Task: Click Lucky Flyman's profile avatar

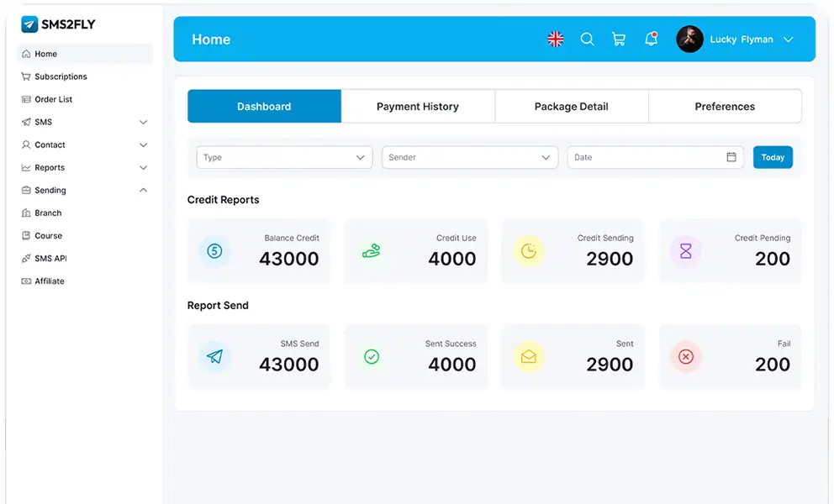Action: [x=689, y=39]
